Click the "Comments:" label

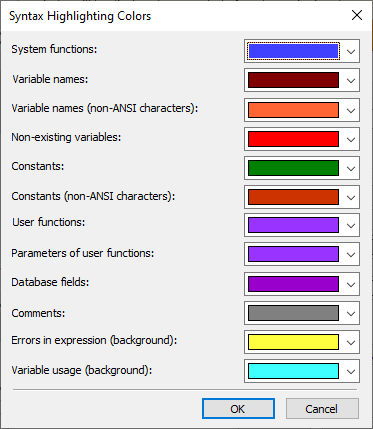tap(38, 313)
